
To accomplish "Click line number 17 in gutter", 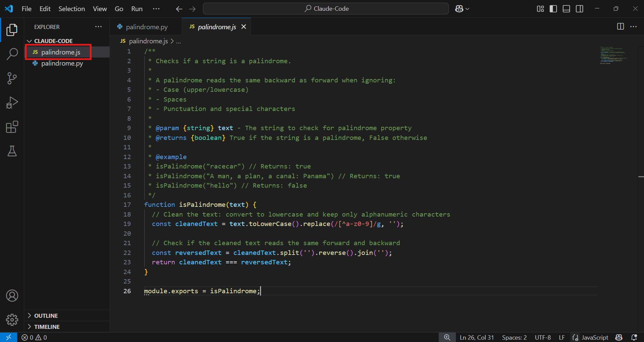I will pos(127,205).
